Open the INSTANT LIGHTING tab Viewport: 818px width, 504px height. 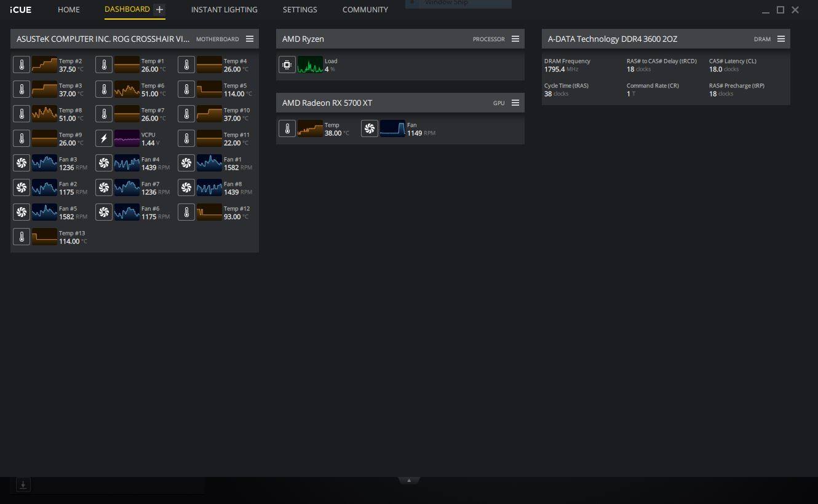224,10
